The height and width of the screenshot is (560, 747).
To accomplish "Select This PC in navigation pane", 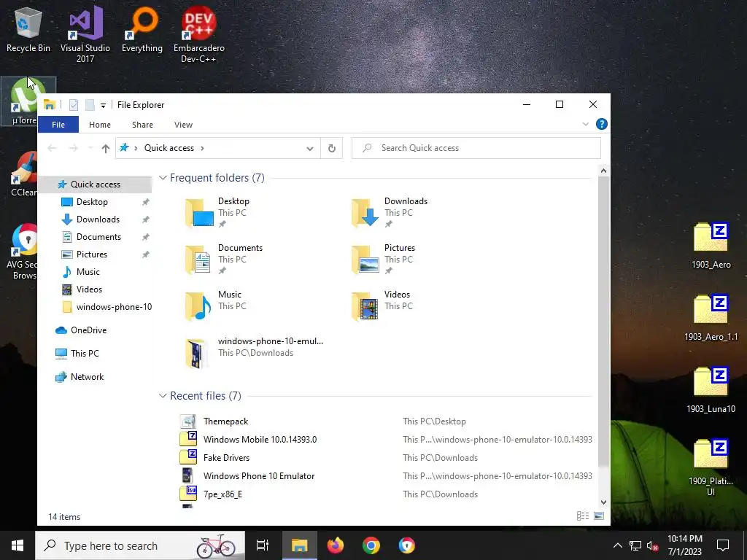I will pyautogui.click(x=85, y=354).
